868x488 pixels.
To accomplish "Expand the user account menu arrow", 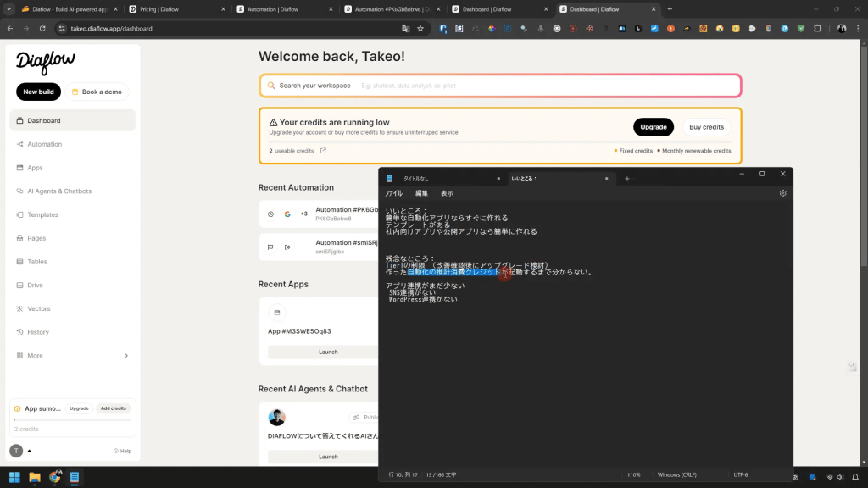I will 30,451.
